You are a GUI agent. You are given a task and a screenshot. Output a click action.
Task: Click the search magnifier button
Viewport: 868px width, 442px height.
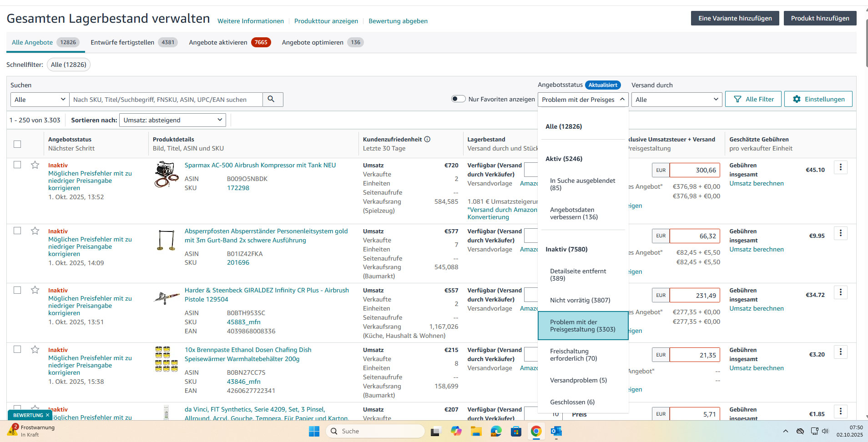(272, 99)
